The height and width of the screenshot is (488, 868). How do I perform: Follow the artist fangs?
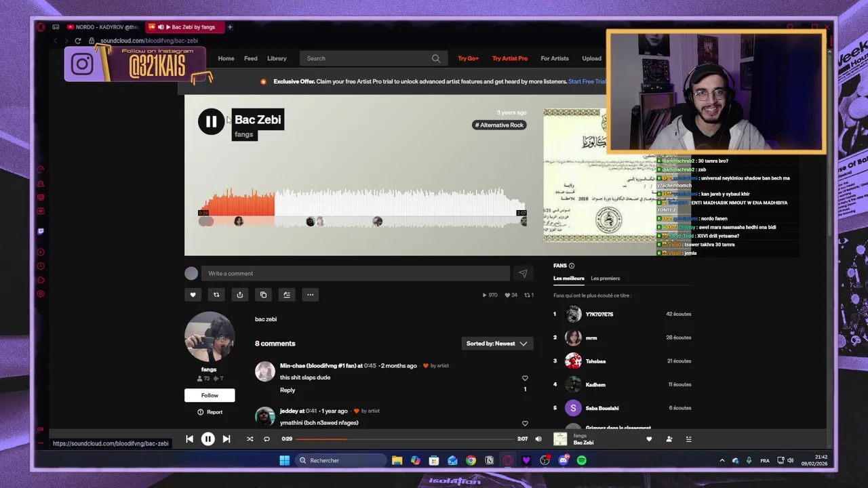[210, 395]
